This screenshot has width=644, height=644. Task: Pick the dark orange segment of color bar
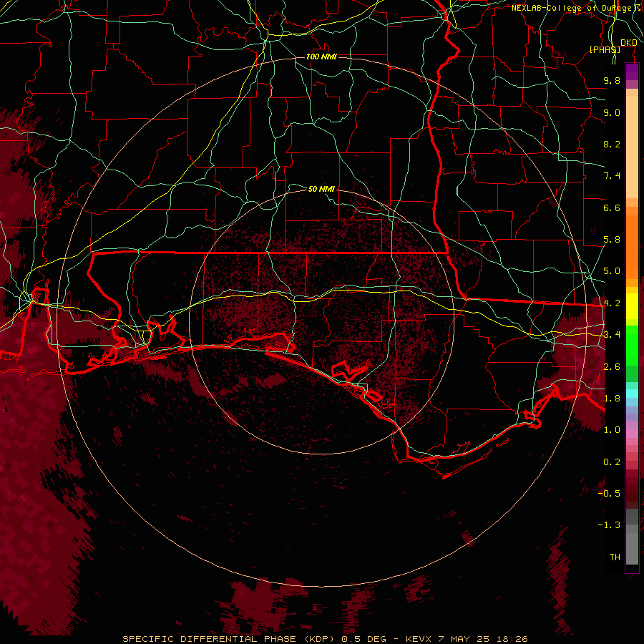632,246
